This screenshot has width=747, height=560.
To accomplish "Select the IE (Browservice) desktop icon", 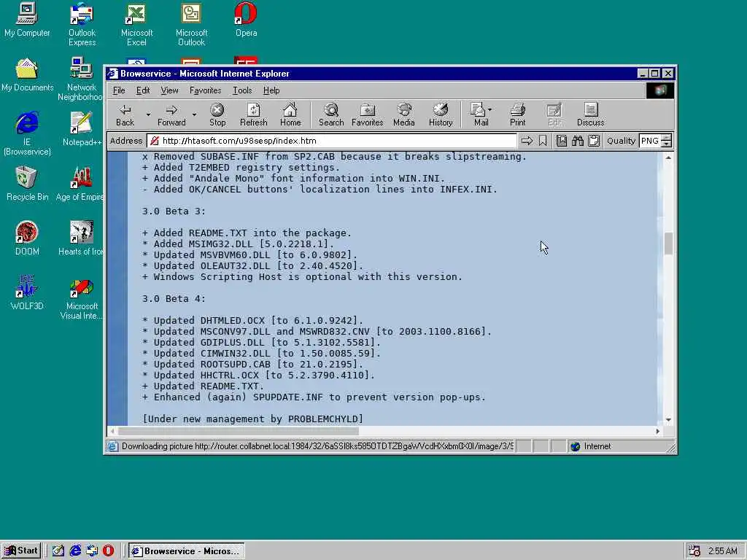I will tap(27, 133).
